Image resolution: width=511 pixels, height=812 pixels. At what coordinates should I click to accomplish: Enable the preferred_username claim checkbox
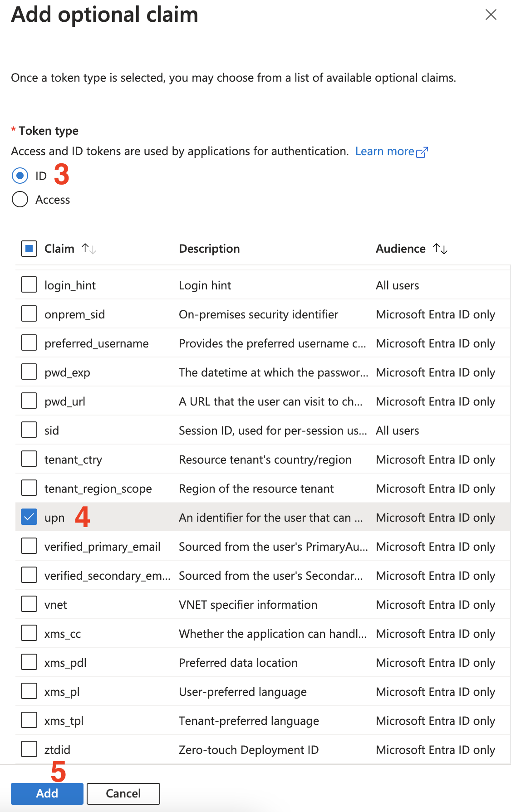tap(29, 343)
